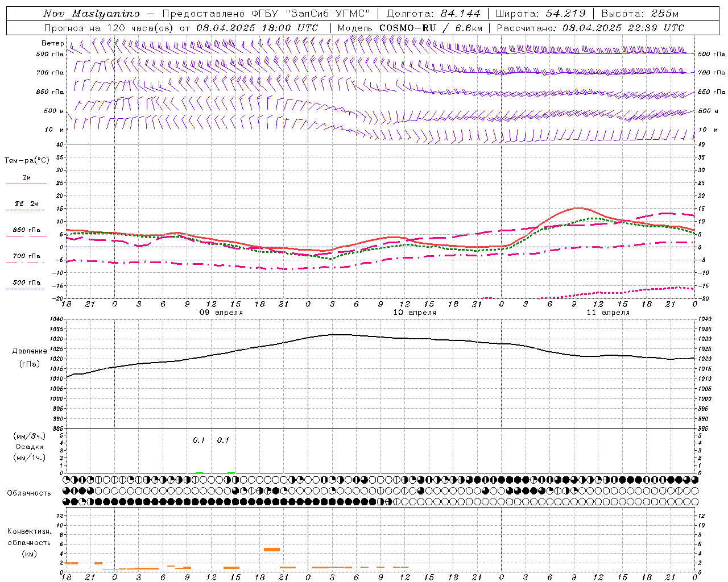Click the '(мм/3ч.)' precipitation unit label

[30, 436]
